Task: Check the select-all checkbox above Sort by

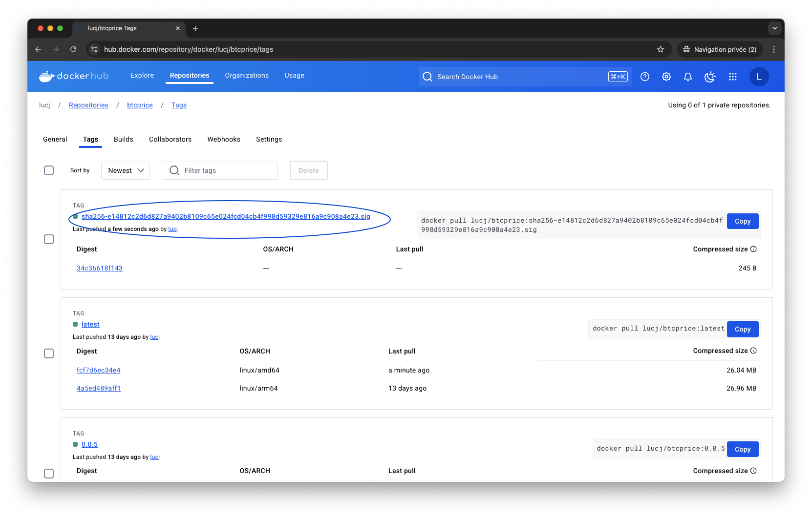Action: (x=49, y=170)
